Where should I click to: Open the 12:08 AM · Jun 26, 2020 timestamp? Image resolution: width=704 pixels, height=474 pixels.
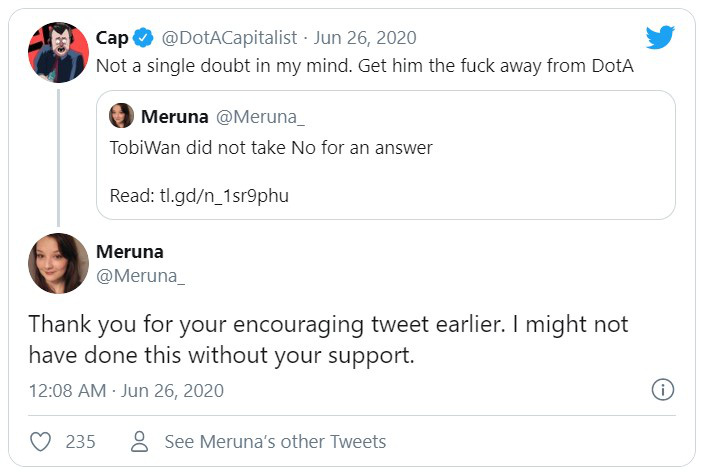coord(126,391)
